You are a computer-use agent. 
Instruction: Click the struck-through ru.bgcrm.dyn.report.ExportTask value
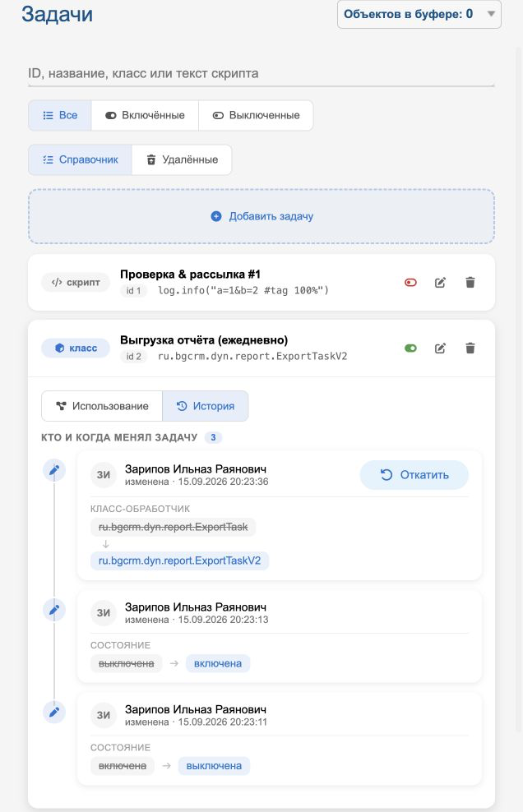[174, 527]
